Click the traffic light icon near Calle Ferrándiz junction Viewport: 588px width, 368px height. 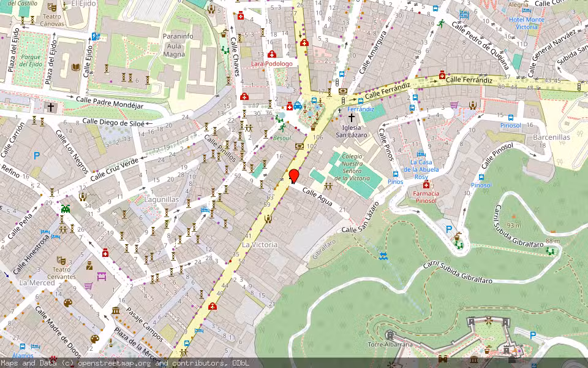(343, 100)
